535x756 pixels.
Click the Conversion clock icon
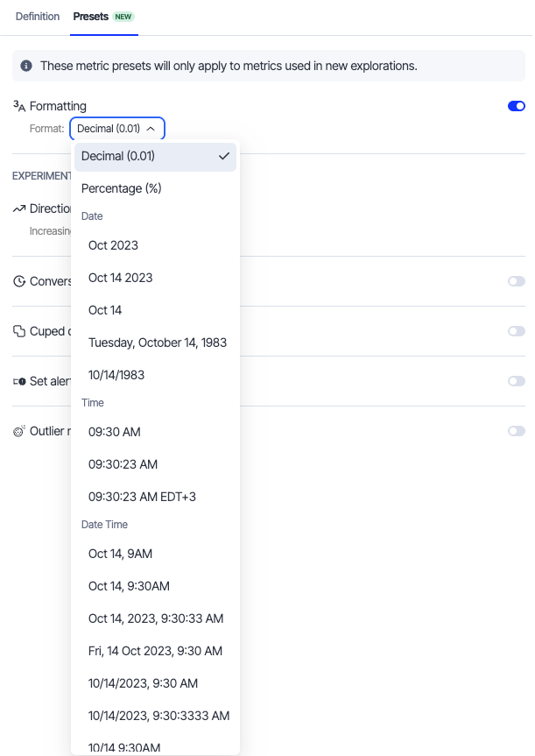(19, 282)
